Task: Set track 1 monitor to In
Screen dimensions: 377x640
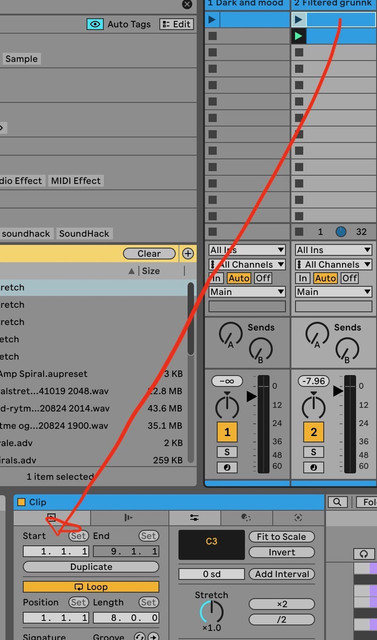Action: pyautogui.click(x=216, y=278)
